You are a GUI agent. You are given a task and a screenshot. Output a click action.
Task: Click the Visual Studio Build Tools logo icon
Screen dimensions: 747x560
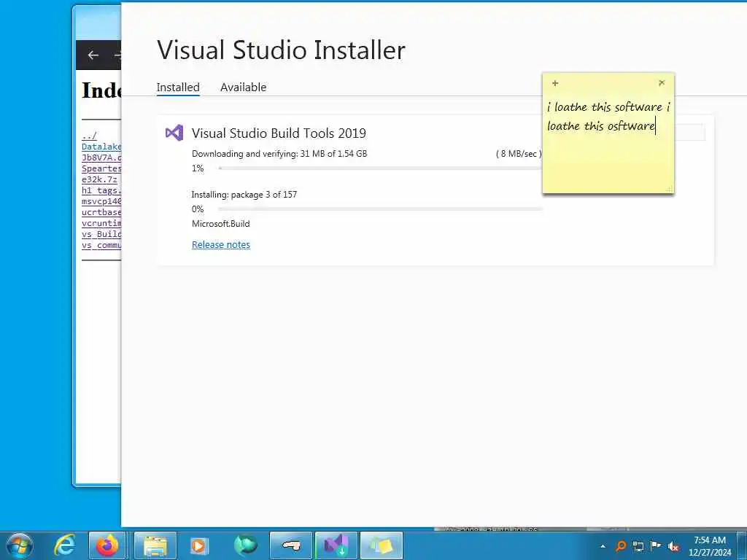174,133
